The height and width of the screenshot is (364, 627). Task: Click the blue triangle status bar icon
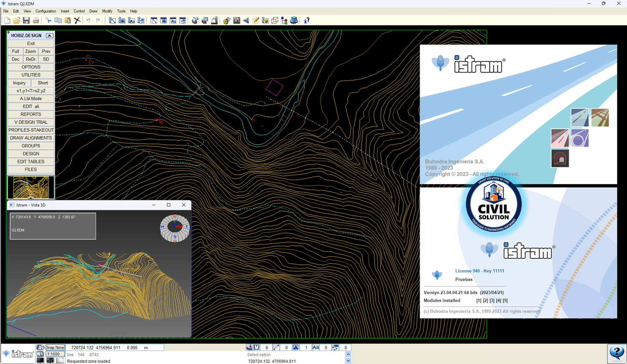[x=296, y=347]
